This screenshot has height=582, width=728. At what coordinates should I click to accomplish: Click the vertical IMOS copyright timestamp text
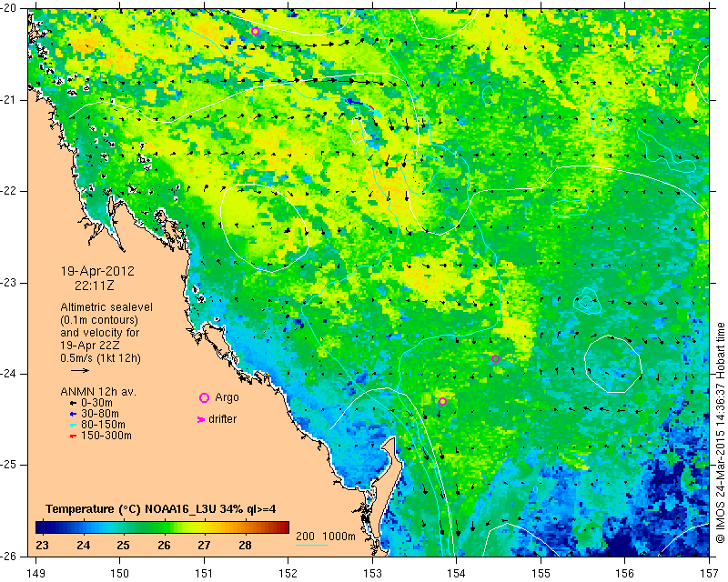[720, 432]
